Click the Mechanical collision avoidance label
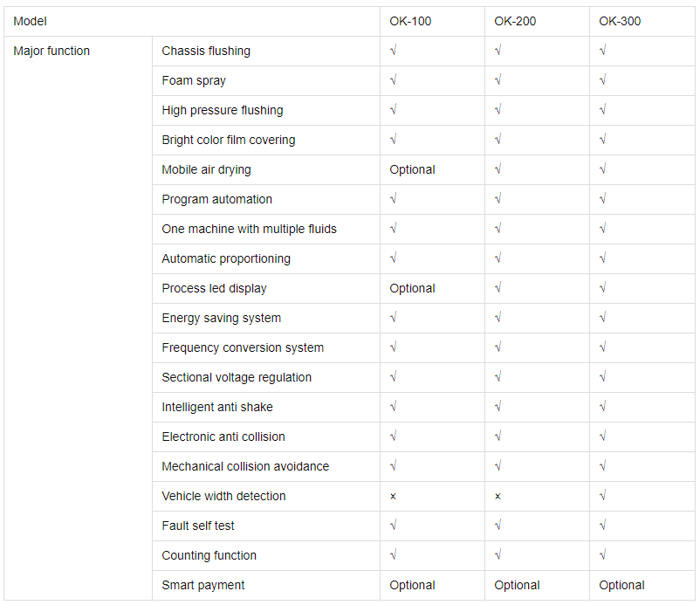The image size is (700, 605). 245,466
